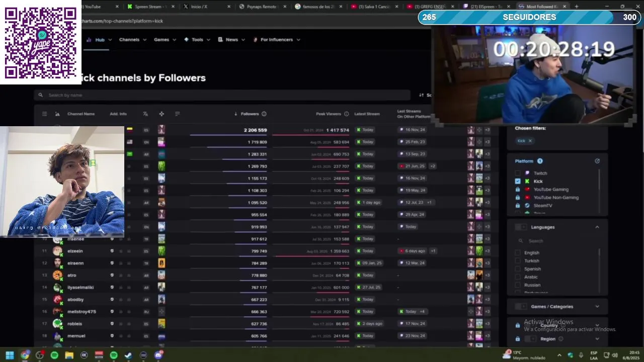Open the mellstroy475 channel link
This screenshot has width=644, height=362.
pyautogui.click(x=82, y=312)
